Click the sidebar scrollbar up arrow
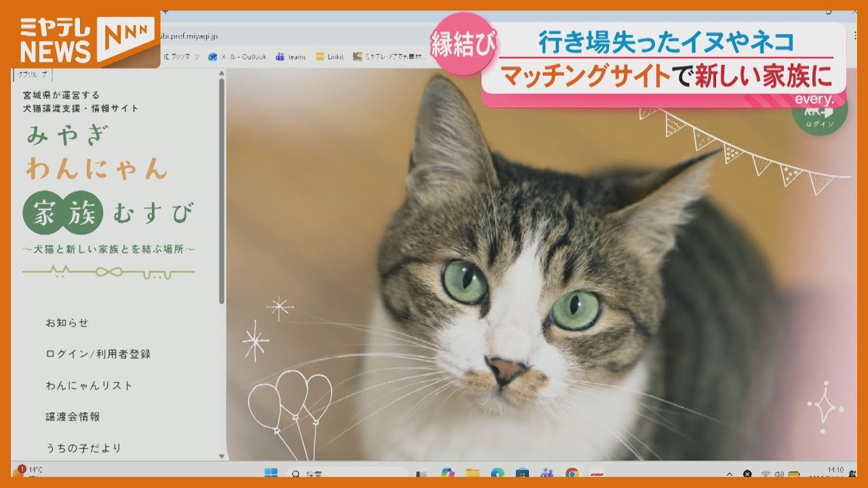The width and height of the screenshot is (868, 488). pos(221,73)
